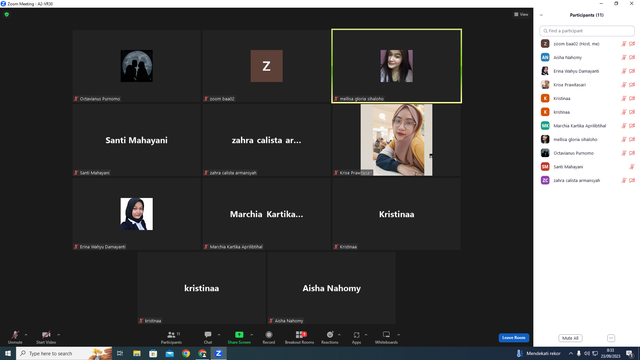Open Microsoft Store from taskbar

pos(153,353)
